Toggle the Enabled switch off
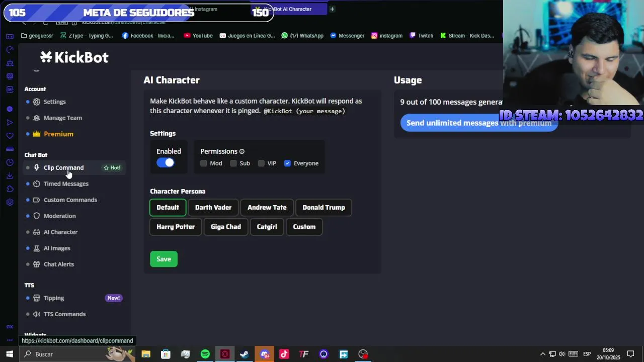This screenshot has height=362, width=644. click(165, 162)
